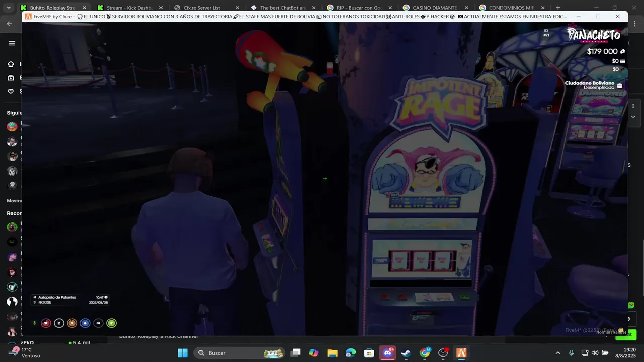Switch to RIP - Buscar con Google tab
Viewport: 644px width, 362px height.
coord(359,8)
